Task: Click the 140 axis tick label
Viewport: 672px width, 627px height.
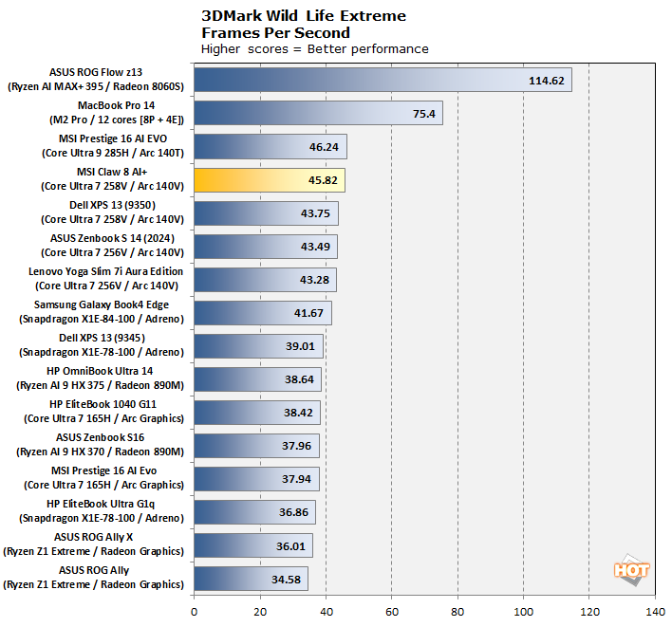Action: [655, 612]
